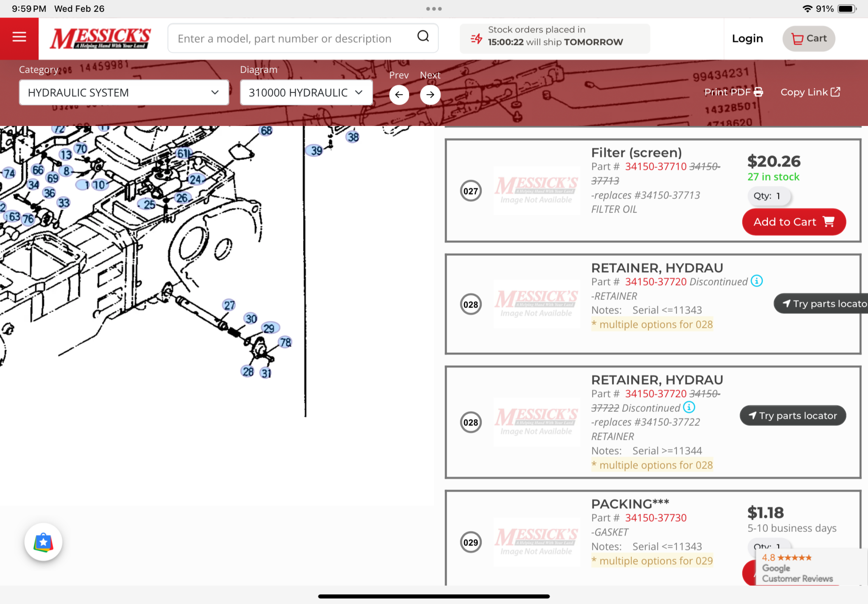Click the Filter (screen) title

coord(637,153)
